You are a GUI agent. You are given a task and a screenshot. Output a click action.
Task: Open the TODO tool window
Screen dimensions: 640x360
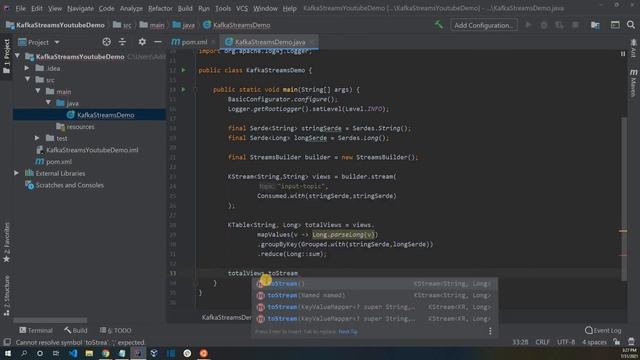click(x=116, y=330)
